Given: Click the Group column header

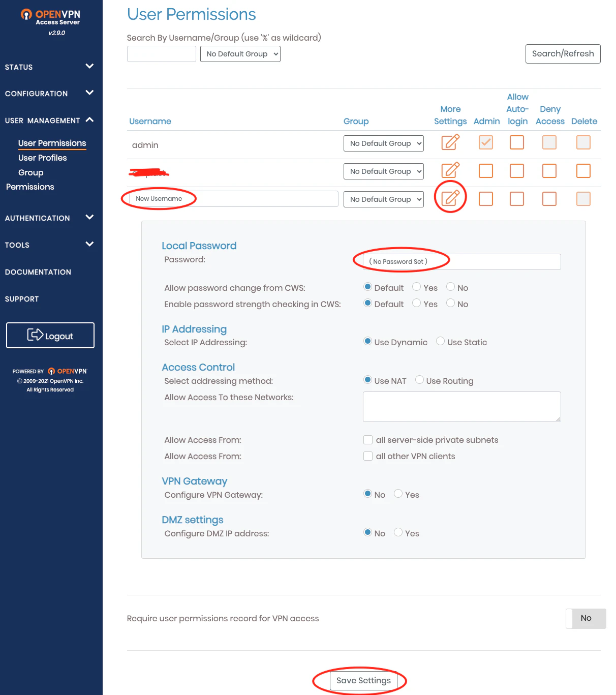Looking at the screenshot, I should 356,121.
